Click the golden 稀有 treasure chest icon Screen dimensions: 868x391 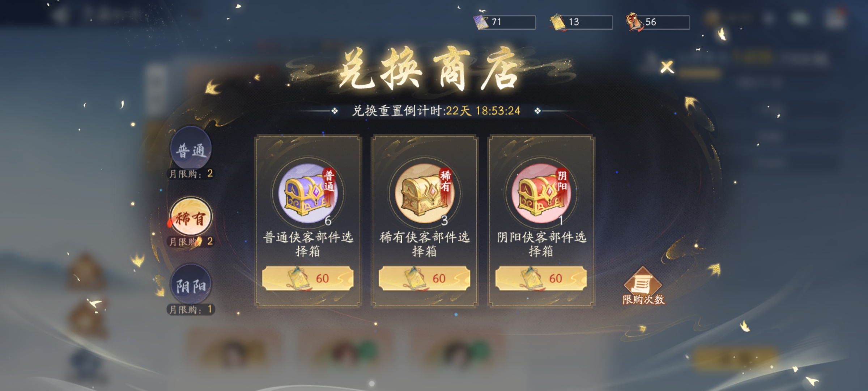tap(425, 194)
